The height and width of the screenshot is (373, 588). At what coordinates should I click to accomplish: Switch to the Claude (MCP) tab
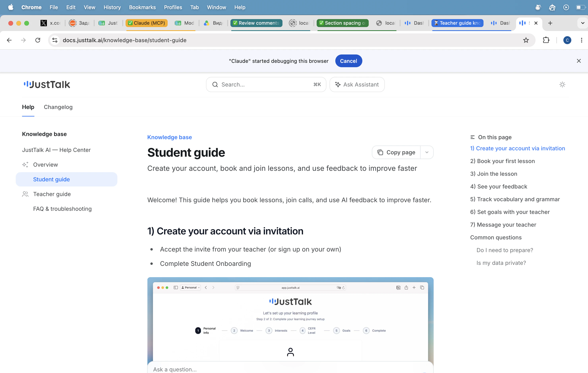(147, 23)
